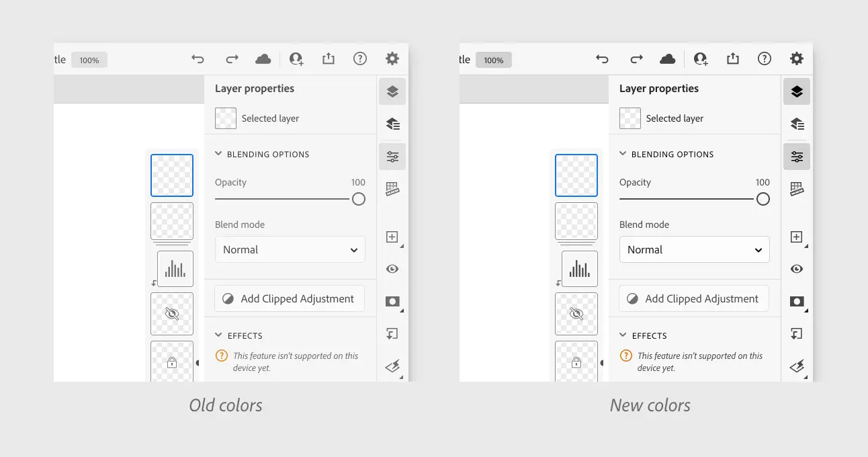The height and width of the screenshot is (457, 868).
Task: Open the Layers panel
Action: pos(392,91)
